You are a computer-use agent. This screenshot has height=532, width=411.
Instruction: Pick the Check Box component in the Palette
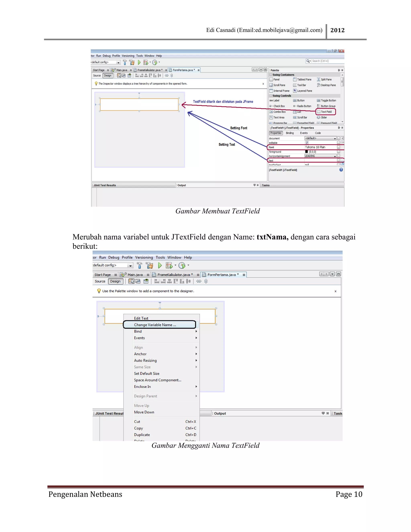[x=277, y=106]
